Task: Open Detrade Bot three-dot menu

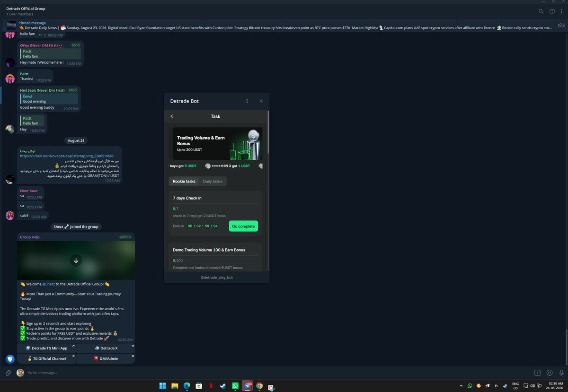Action: (247, 101)
